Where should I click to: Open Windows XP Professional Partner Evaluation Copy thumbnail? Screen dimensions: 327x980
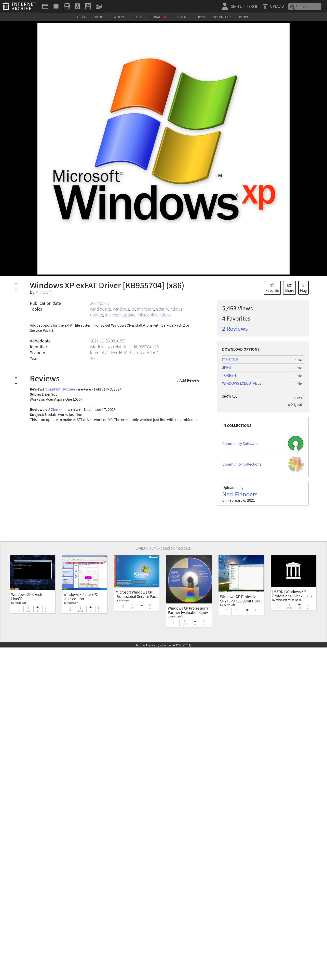click(189, 579)
